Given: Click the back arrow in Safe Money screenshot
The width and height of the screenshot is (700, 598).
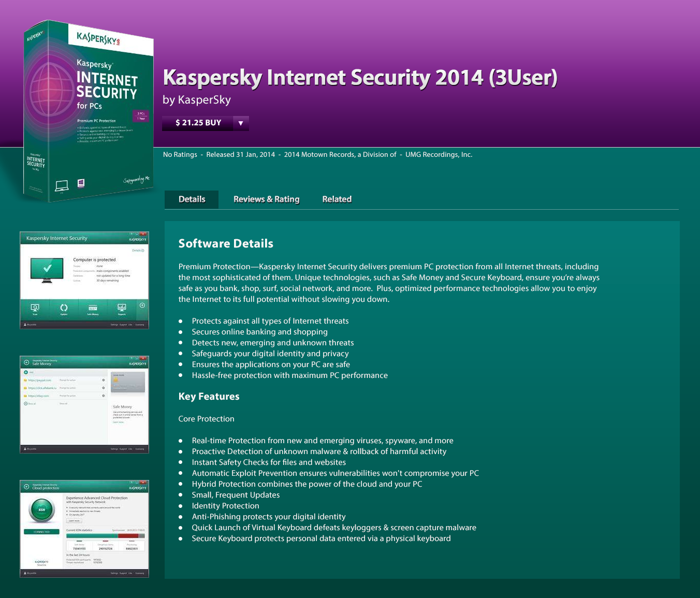Looking at the screenshot, I should click(26, 362).
